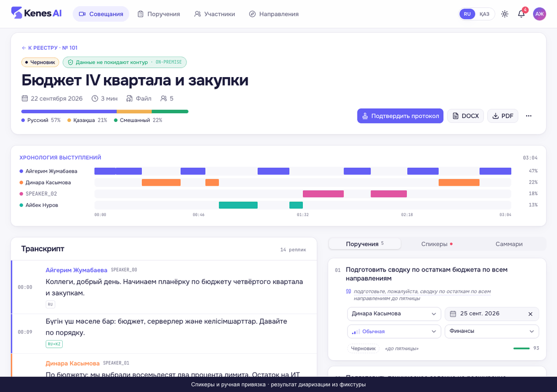The width and height of the screenshot is (557, 392).
Task: Go to Совещания section
Action: (x=101, y=14)
